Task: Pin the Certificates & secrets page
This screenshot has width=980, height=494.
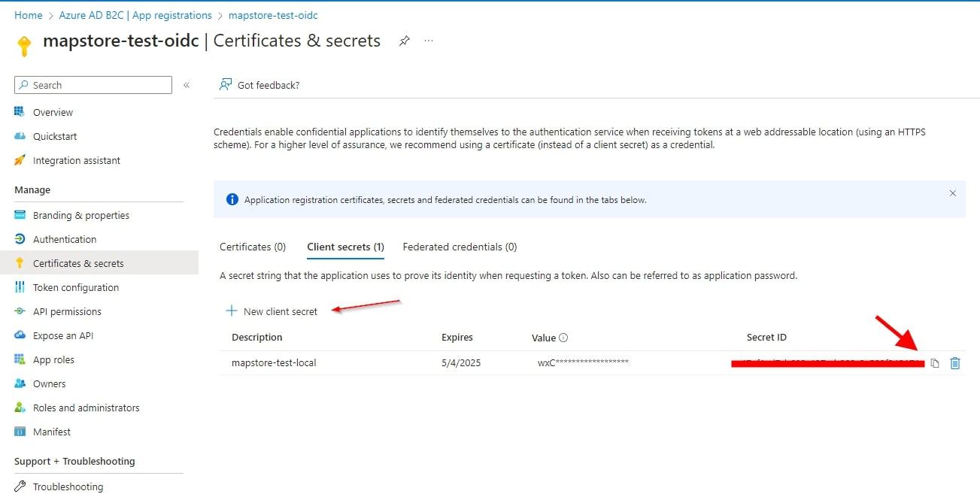Action: [x=404, y=42]
